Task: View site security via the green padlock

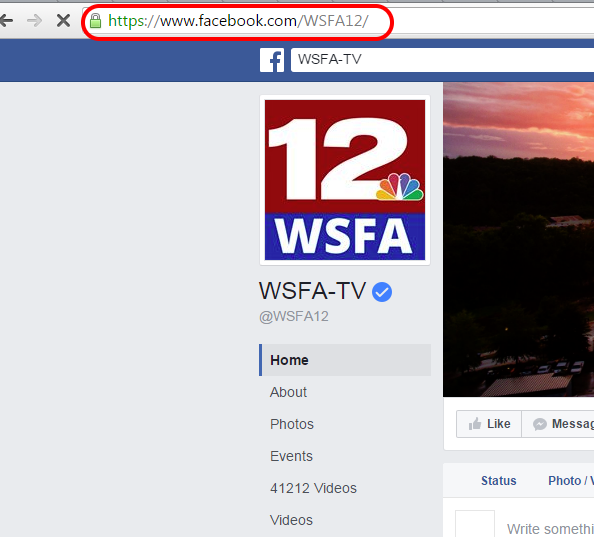Action: 95,21
